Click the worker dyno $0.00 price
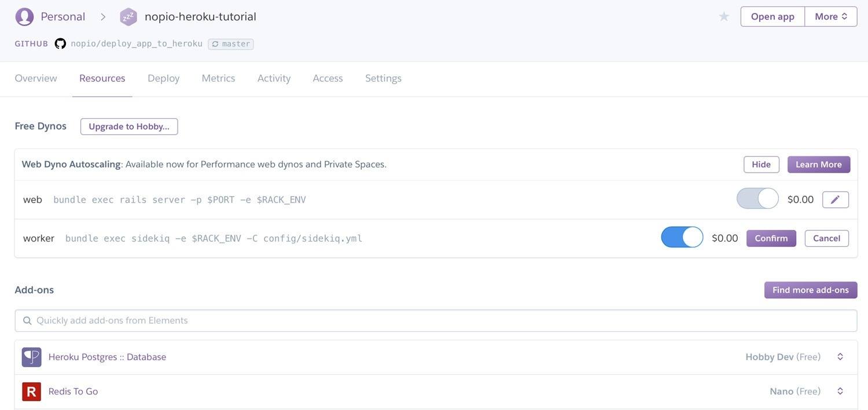This screenshot has width=868, height=410. point(725,238)
